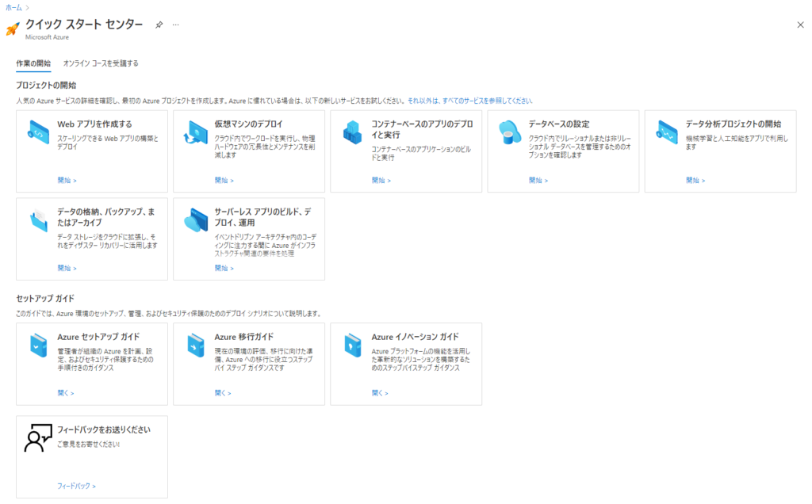Click the データの格納、バックアップ card icon
Viewport: 812px width, 504px height.
tap(38, 220)
